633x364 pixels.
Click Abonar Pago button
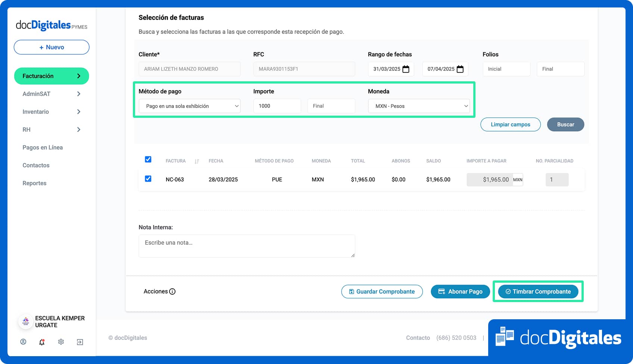[x=460, y=292]
